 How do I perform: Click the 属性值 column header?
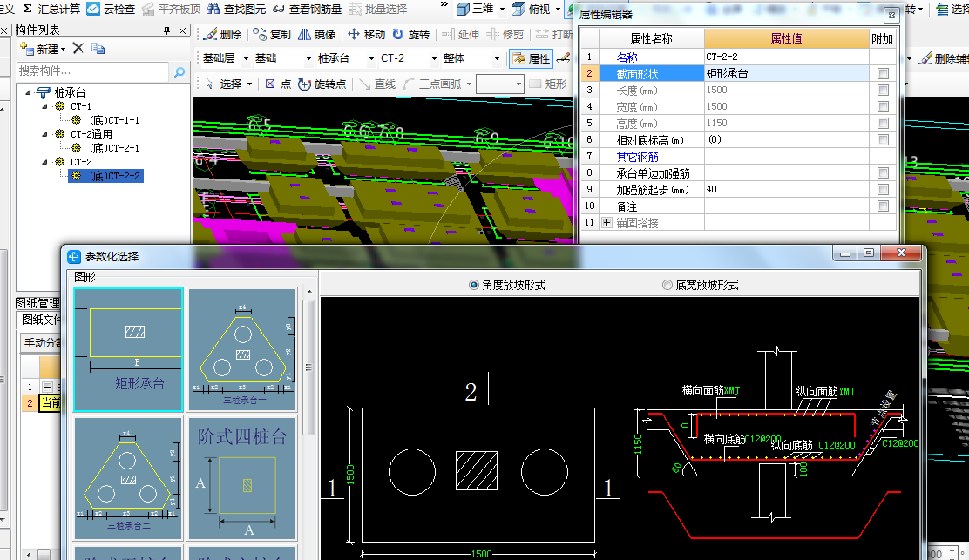pos(786,38)
